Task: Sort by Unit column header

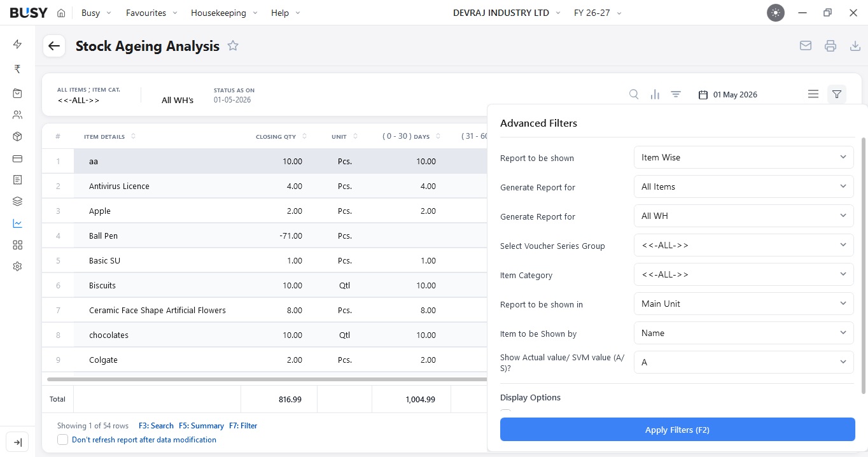Action: click(x=344, y=137)
